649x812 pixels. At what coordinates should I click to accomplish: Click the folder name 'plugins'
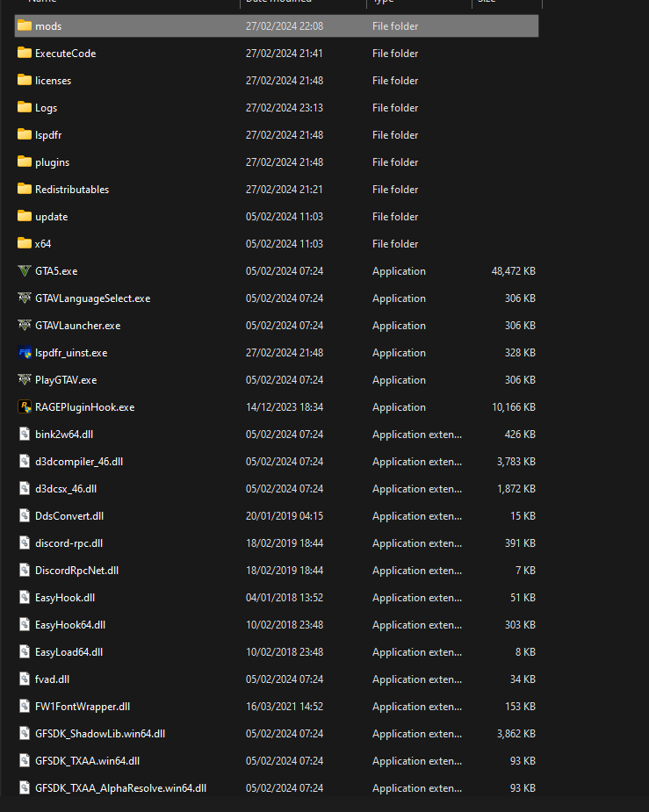(x=53, y=162)
